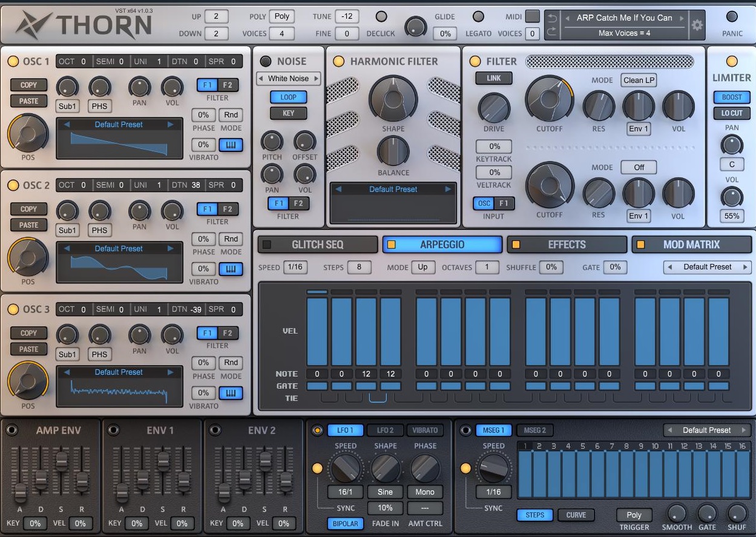Open LFO phase Mono dropdown
756x537 pixels.
pyautogui.click(x=425, y=492)
